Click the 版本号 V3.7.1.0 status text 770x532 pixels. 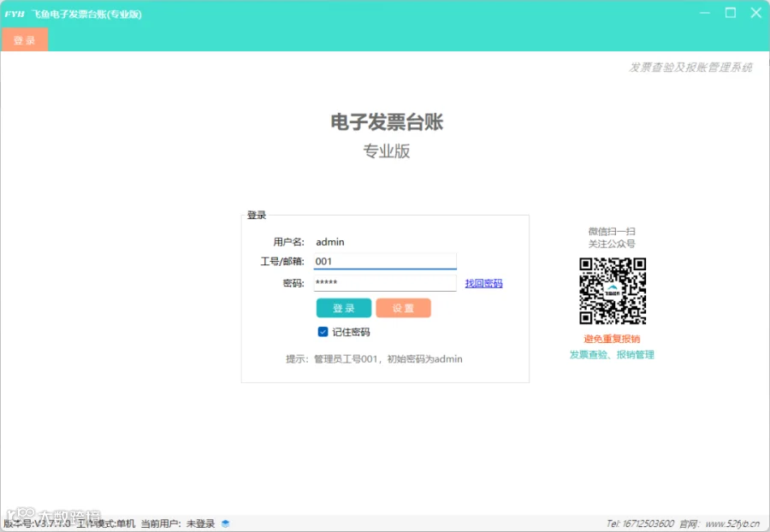click(x=38, y=523)
